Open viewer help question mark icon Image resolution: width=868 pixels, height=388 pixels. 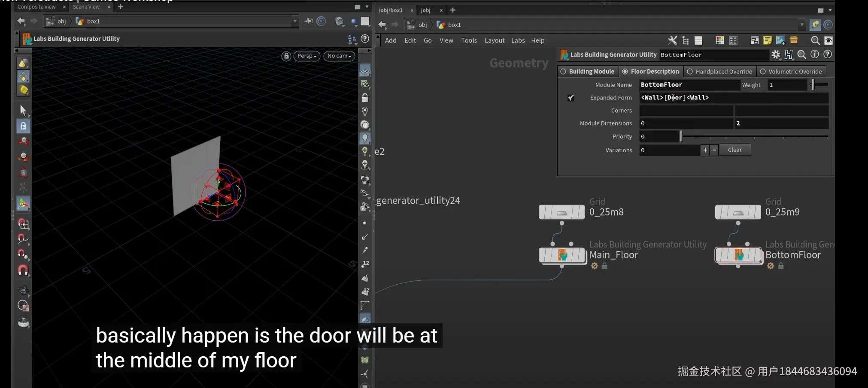pos(365,39)
